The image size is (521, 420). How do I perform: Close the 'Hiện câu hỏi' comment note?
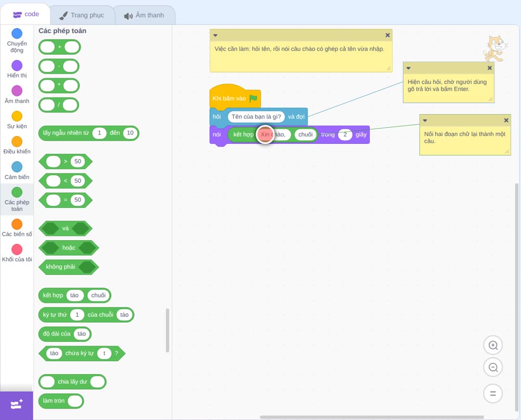click(489, 68)
